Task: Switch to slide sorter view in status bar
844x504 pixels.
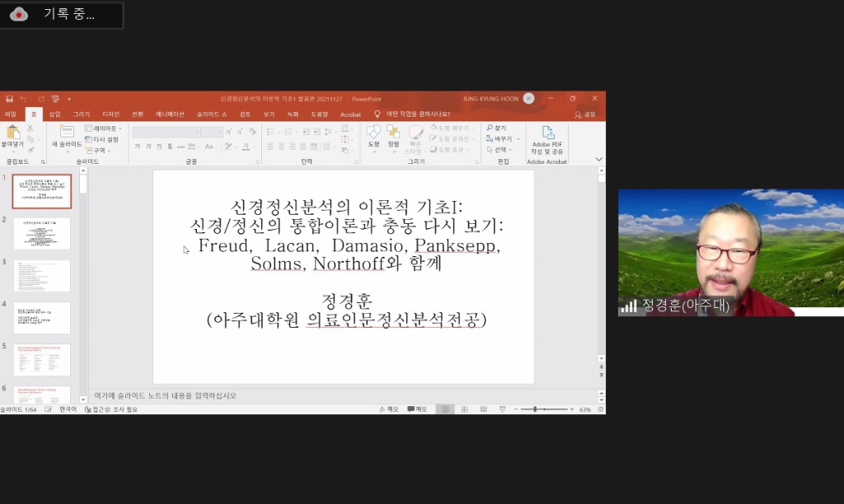Action: 464,409
